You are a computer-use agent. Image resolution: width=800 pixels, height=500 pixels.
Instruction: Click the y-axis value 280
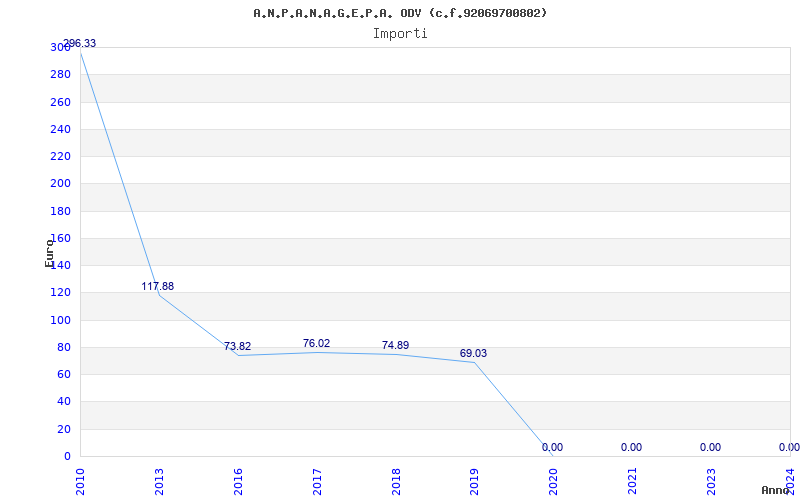(x=60, y=74)
